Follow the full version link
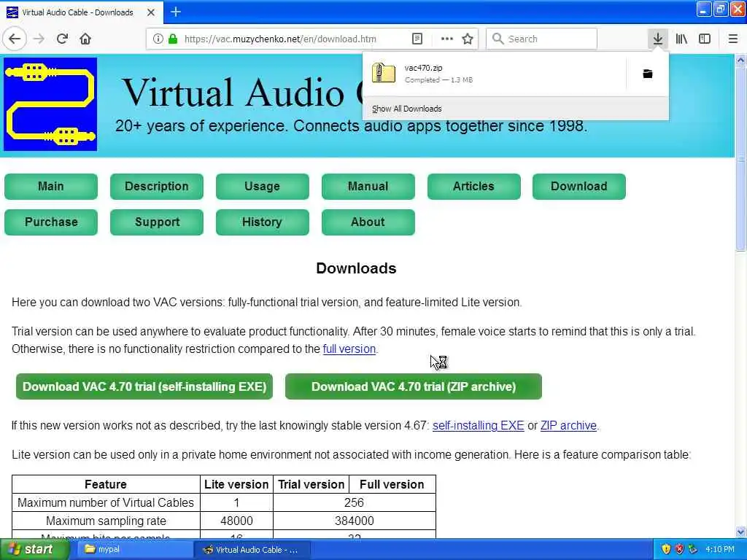 pos(349,349)
